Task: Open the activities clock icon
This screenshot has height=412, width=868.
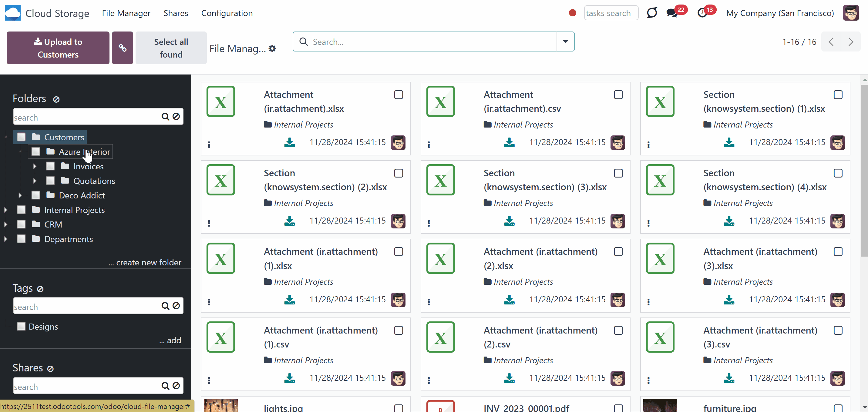Action: coord(702,13)
